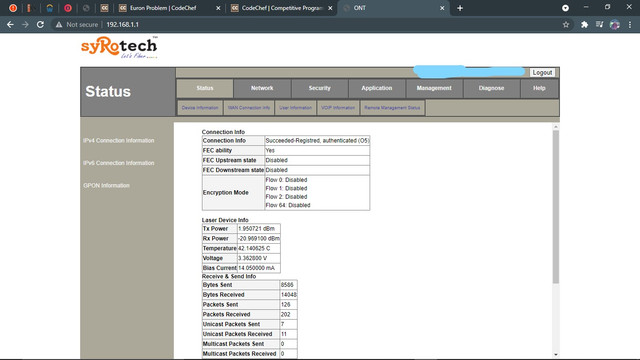Close the Euron Problem CodeChef tab
This screenshot has width=640, height=360.
[218, 8]
